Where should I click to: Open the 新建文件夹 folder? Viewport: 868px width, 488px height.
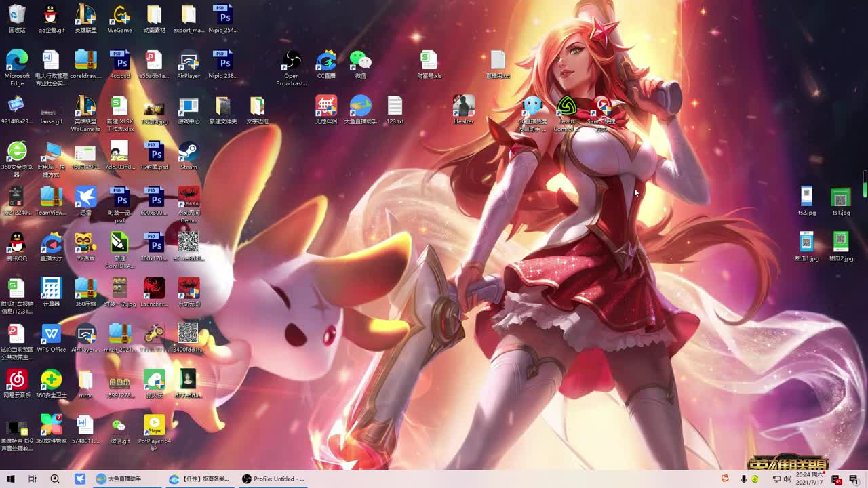tap(222, 106)
